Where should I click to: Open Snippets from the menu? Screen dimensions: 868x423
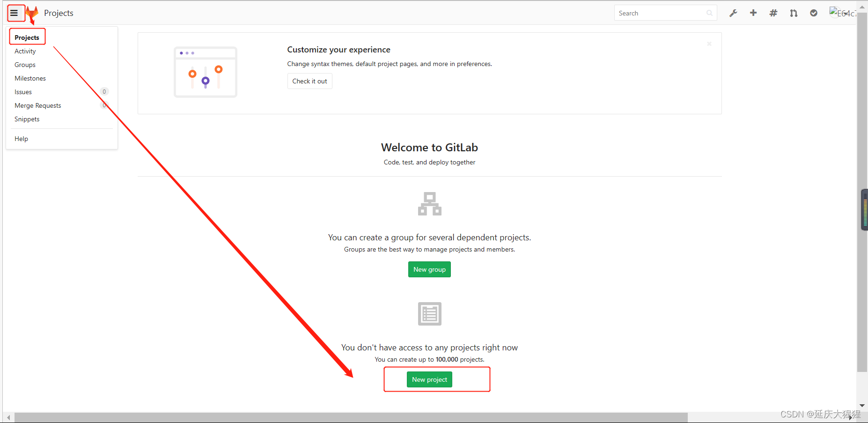(x=27, y=119)
